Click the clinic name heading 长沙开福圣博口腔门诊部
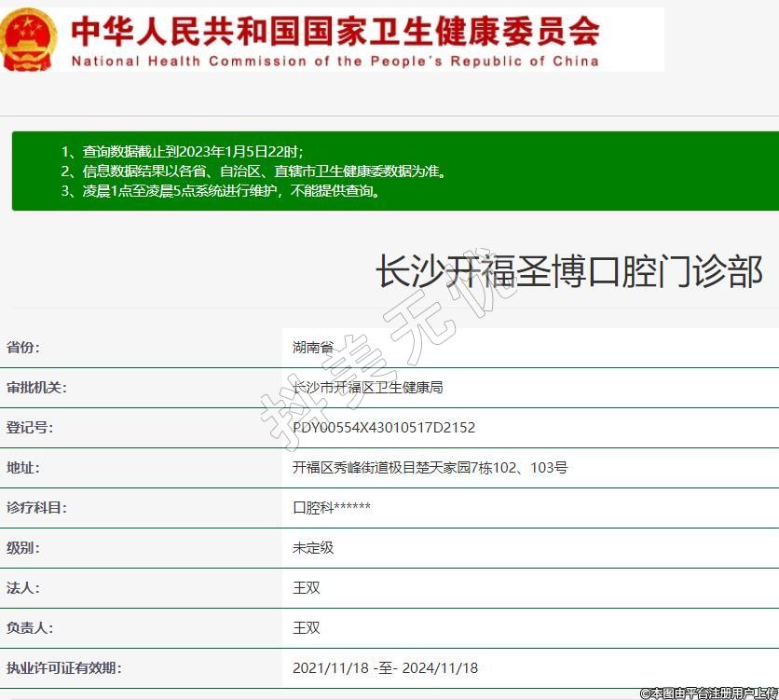 [568, 271]
